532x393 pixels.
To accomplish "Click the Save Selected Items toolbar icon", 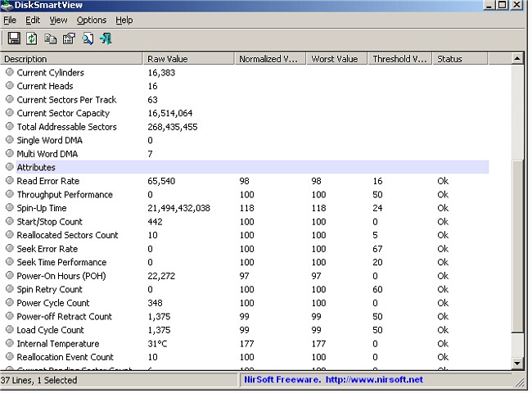I will 14,38.
